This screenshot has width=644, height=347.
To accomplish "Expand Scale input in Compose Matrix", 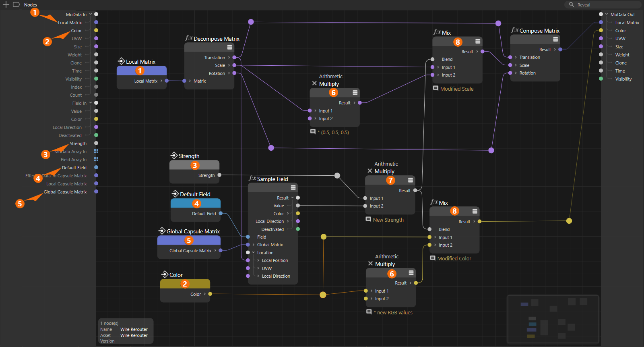I will (x=516, y=65).
